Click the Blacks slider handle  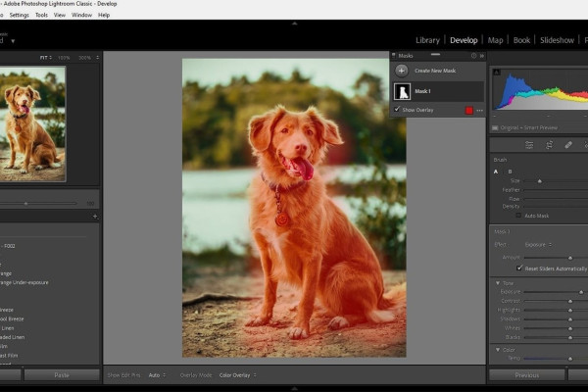point(570,337)
